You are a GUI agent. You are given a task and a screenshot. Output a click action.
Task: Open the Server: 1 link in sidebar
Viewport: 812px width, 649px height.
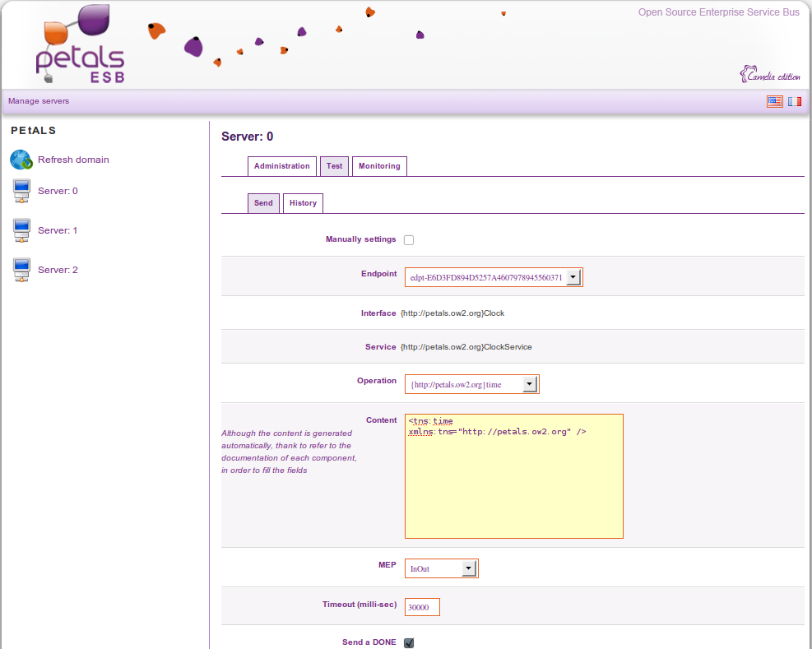58,230
